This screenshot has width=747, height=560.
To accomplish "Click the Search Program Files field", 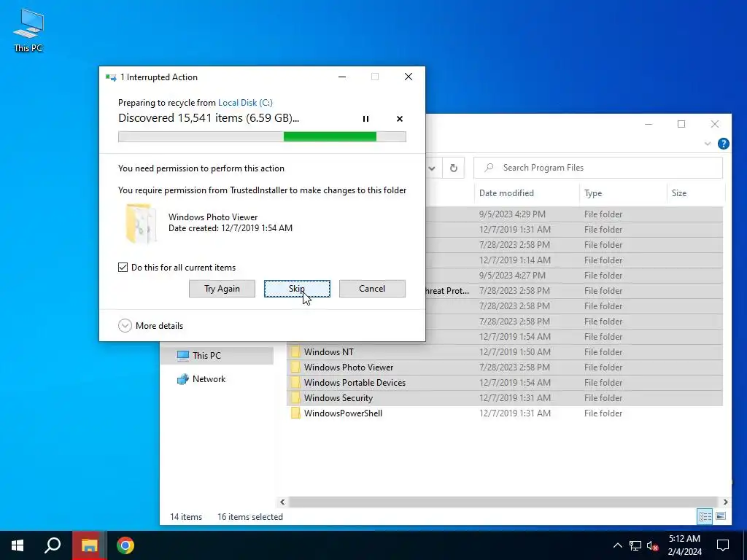I will 598,168.
